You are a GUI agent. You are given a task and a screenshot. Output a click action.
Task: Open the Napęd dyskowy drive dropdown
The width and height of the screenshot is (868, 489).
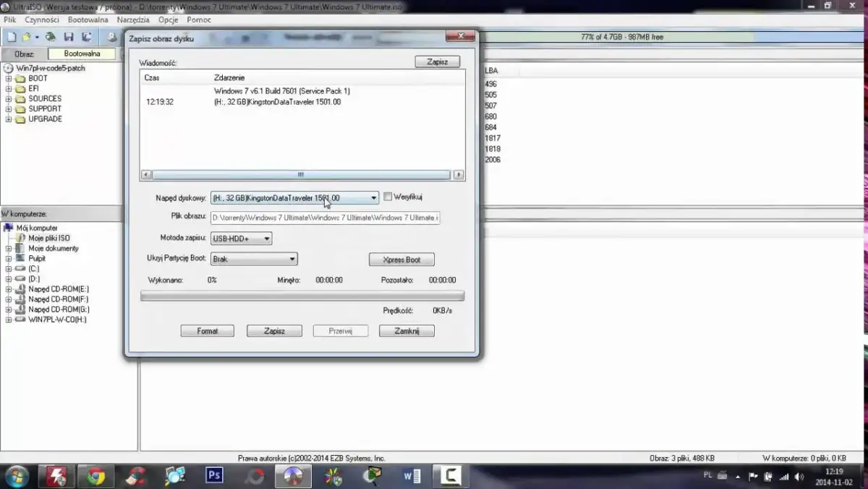coord(373,197)
